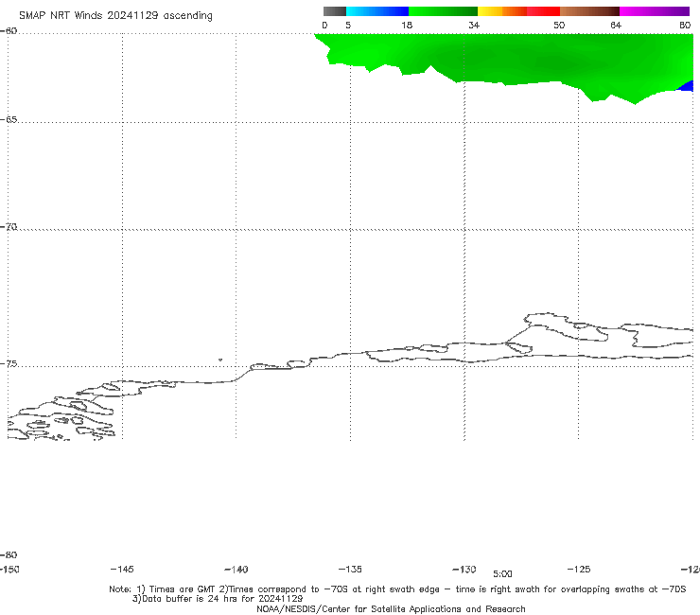Viewport: 700px width, 615px height.
Task: Select the gray segment of the wind color bar
Action: click(x=334, y=11)
